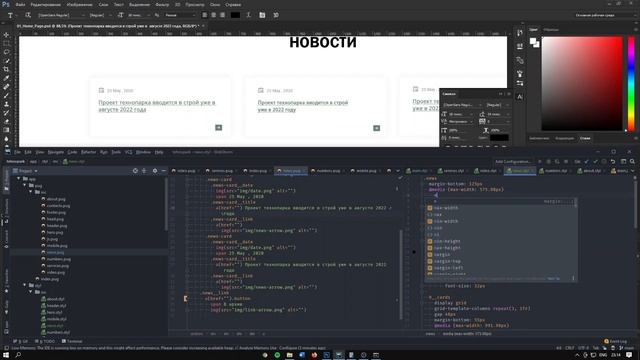This screenshot has height=360, width=640.
Task: Switch to the Стили panel tab
Action: [x=585, y=138]
